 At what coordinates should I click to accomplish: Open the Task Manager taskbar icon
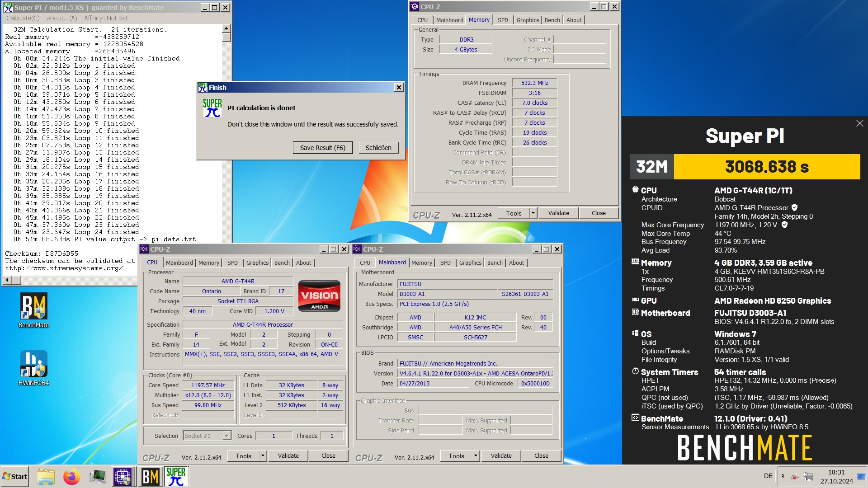[97, 477]
